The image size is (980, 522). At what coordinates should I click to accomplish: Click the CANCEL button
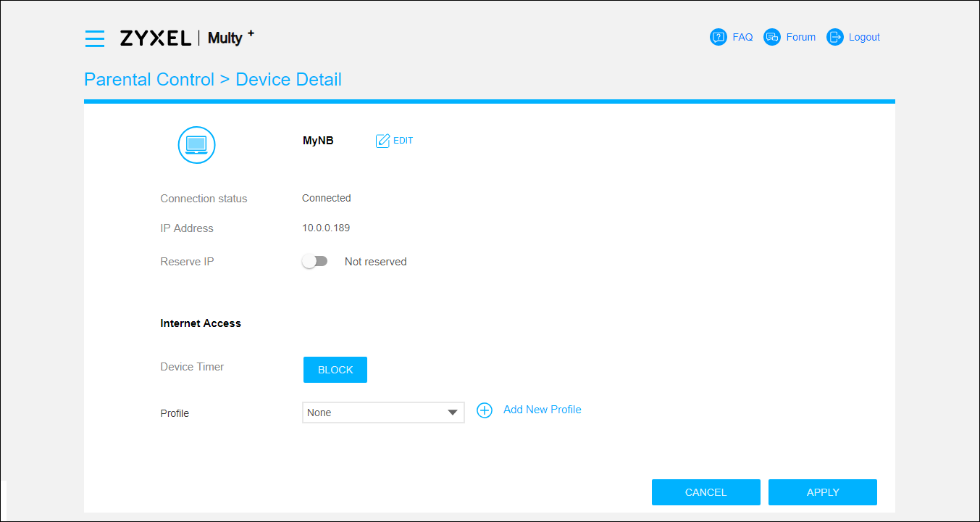(x=706, y=492)
